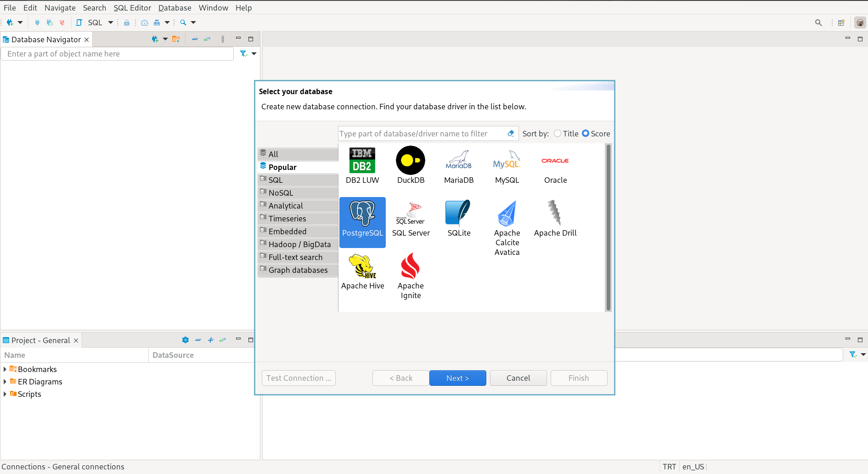Open a new SQL script editor
The width and height of the screenshot is (868, 474).
point(90,23)
